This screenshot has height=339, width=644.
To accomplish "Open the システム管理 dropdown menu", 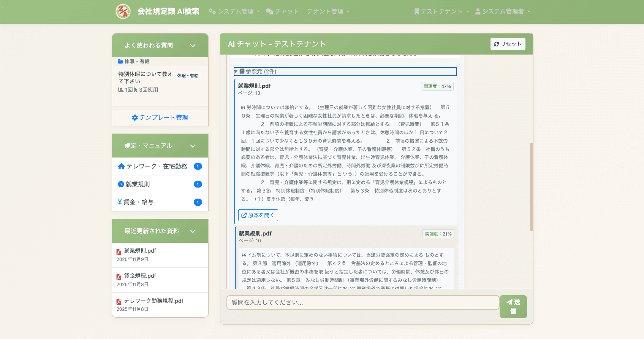I will tap(234, 11).
